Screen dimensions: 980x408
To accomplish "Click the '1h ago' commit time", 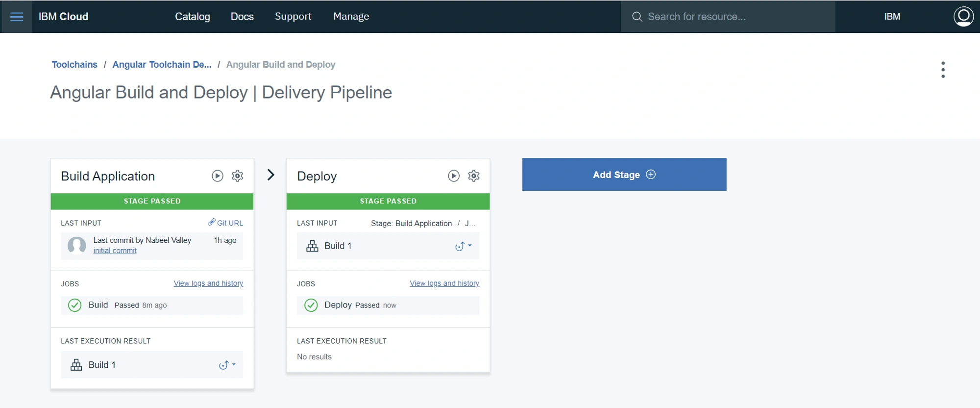I will tap(225, 240).
